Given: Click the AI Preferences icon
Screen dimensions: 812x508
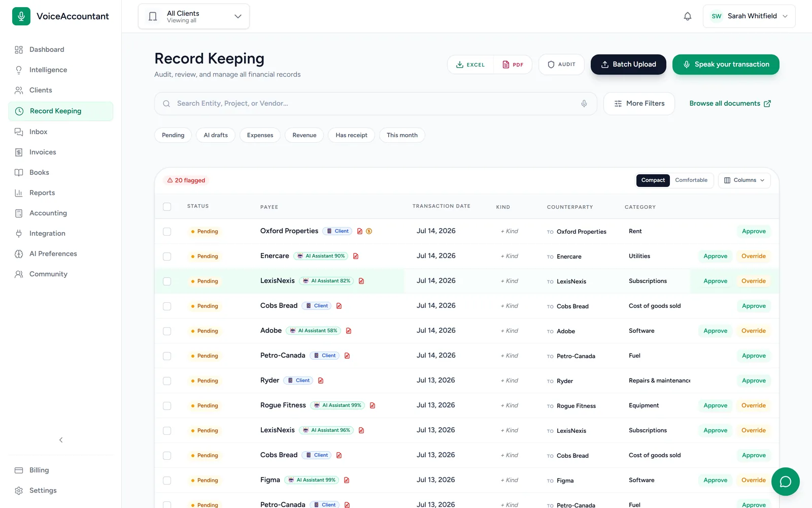Looking at the screenshot, I should (x=19, y=254).
